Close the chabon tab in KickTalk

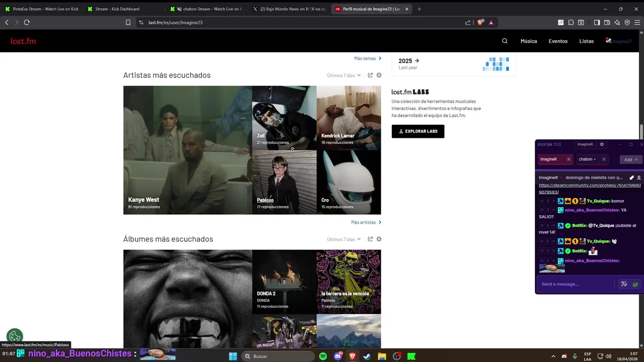tap(604, 159)
